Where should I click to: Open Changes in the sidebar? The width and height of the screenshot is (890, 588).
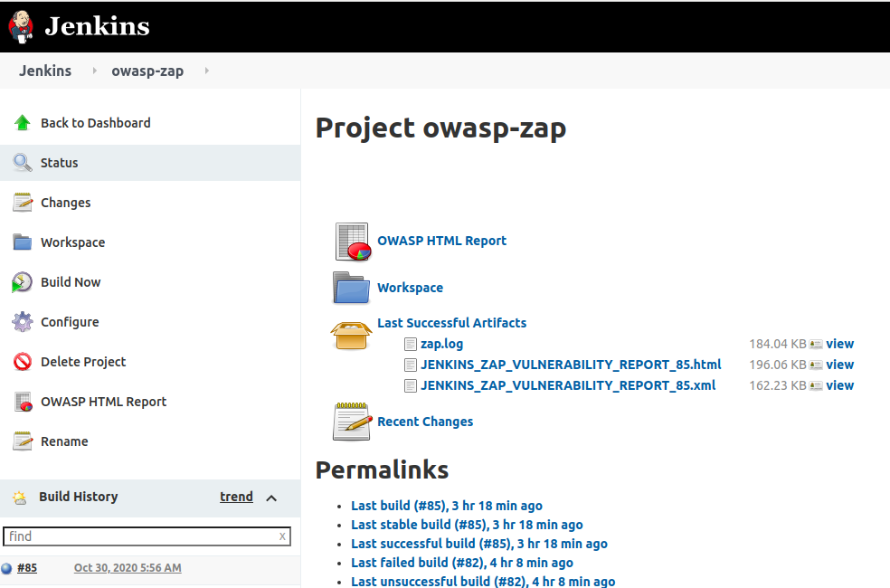(66, 203)
